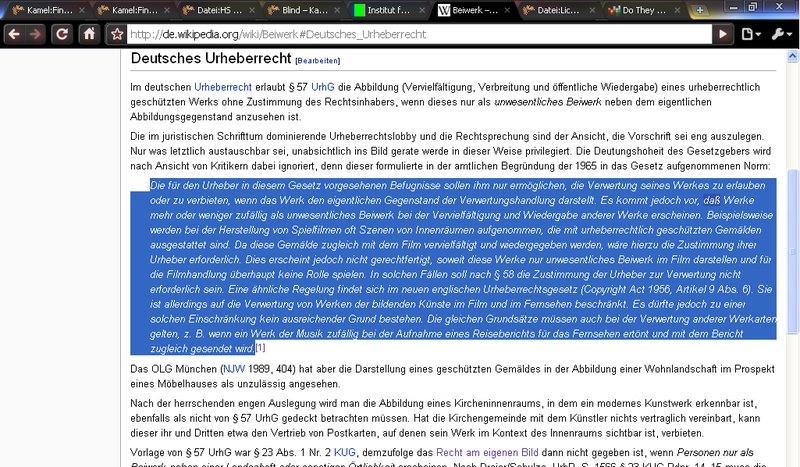The width and height of the screenshot is (800, 467).
Task: Open the Urheberrecht link
Action: click(x=223, y=87)
